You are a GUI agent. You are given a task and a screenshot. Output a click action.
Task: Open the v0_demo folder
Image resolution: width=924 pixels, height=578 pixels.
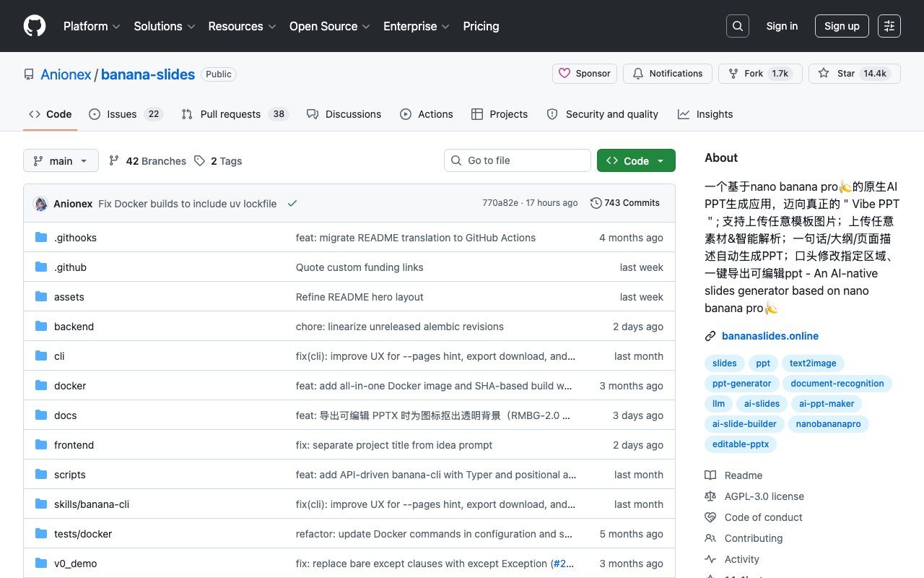(75, 564)
